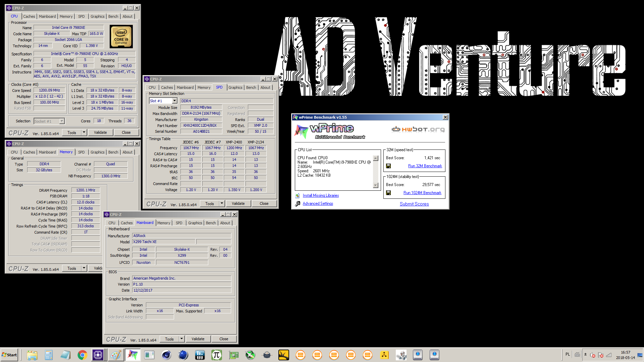644x362 pixels.
Task: Open the green circuit board taskbar icon
Action: pyautogui.click(x=233, y=355)
